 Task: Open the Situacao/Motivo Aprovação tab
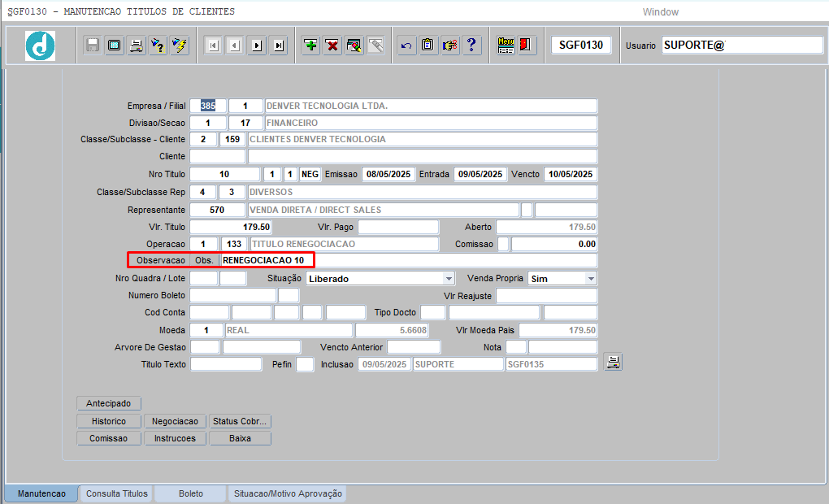(x=289, y=493)
